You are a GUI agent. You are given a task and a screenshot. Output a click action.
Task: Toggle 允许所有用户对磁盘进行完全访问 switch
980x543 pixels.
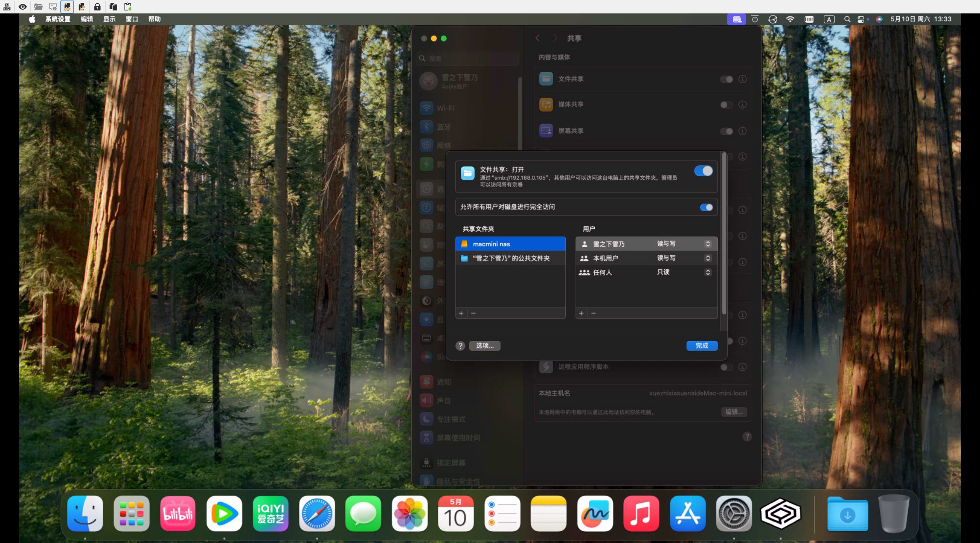click(x=706, y=207)
